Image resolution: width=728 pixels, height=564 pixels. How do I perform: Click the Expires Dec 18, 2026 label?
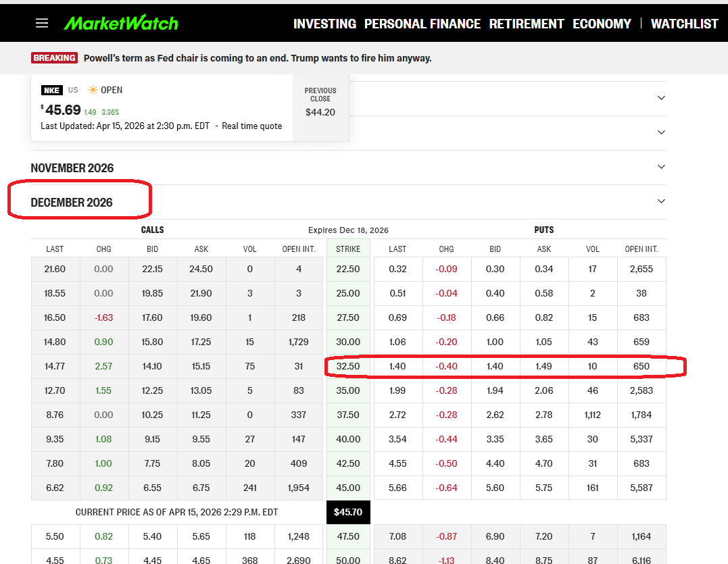click(348, 230)
